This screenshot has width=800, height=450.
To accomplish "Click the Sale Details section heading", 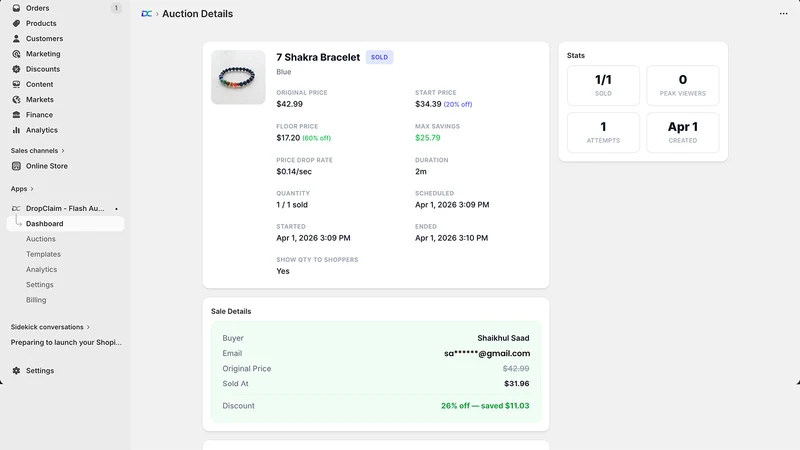I will tap(231, 311).
